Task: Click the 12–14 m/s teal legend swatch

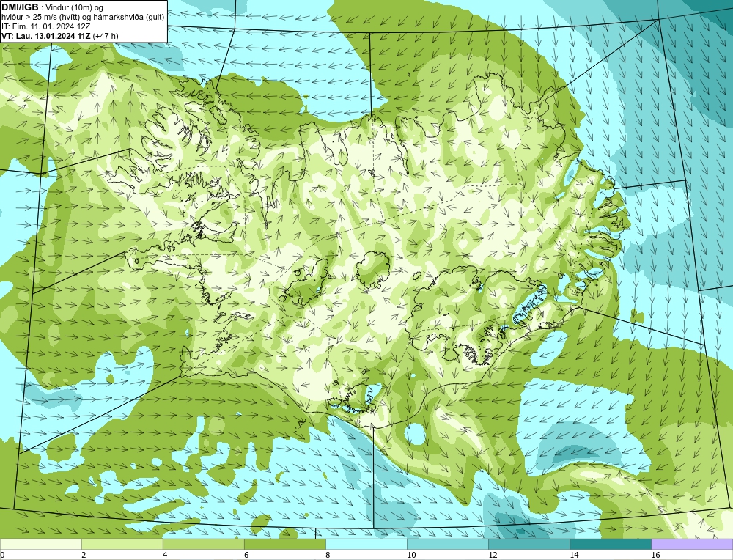Action: pos(529,544)
